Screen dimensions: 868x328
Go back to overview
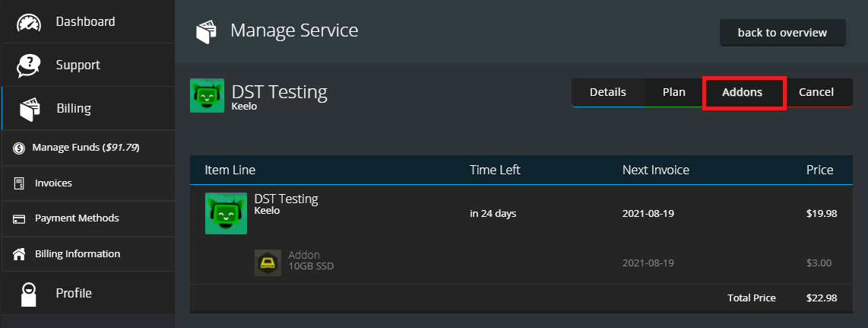[x=783, y=33]
